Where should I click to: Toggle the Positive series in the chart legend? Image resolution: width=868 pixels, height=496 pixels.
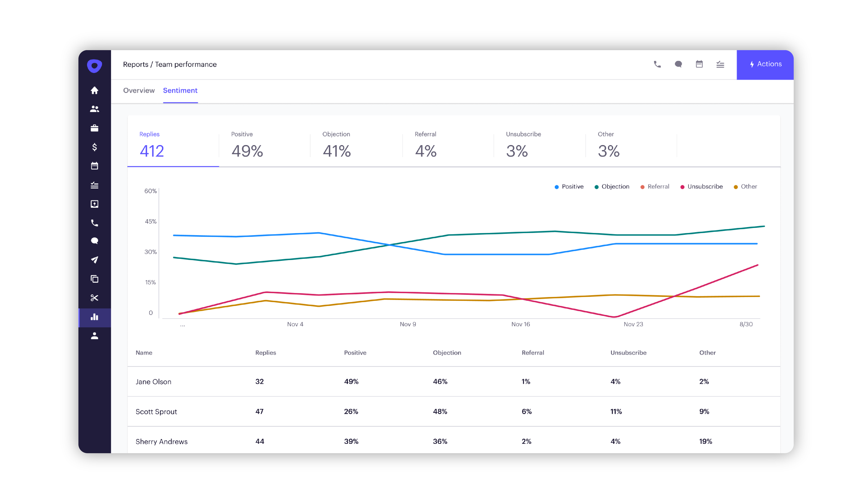tap(569, 186)
